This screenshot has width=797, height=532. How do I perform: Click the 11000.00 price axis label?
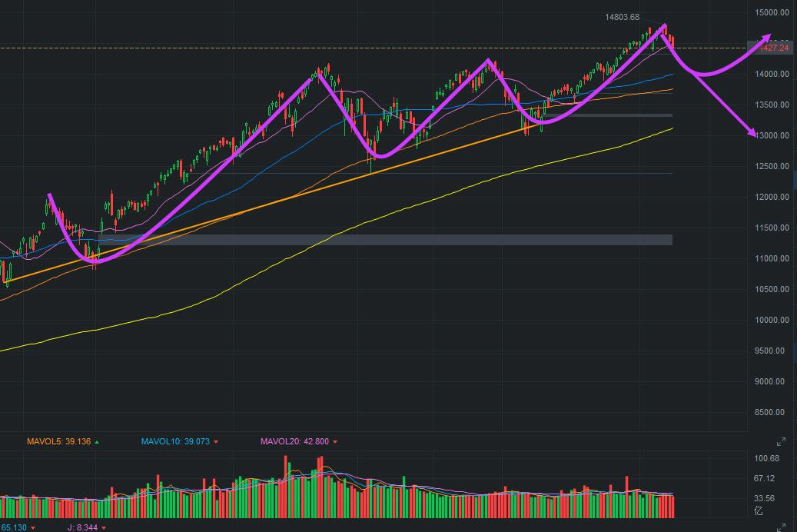772,258
